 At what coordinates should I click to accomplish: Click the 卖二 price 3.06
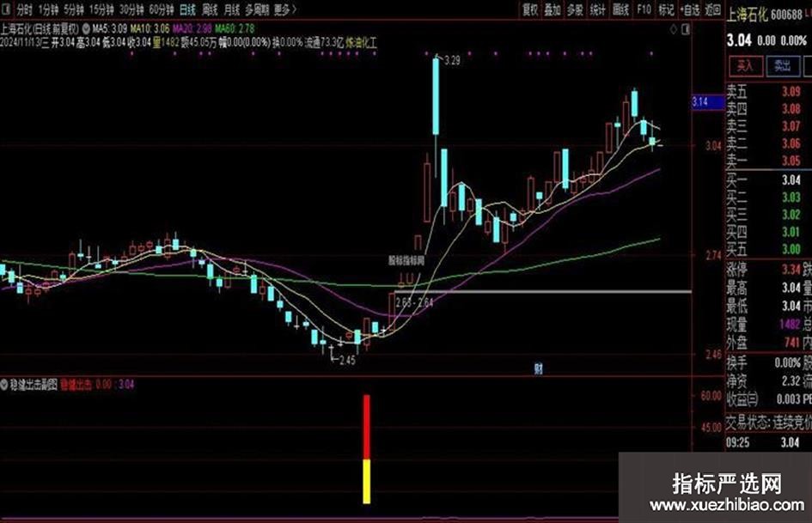pos(791,143)
